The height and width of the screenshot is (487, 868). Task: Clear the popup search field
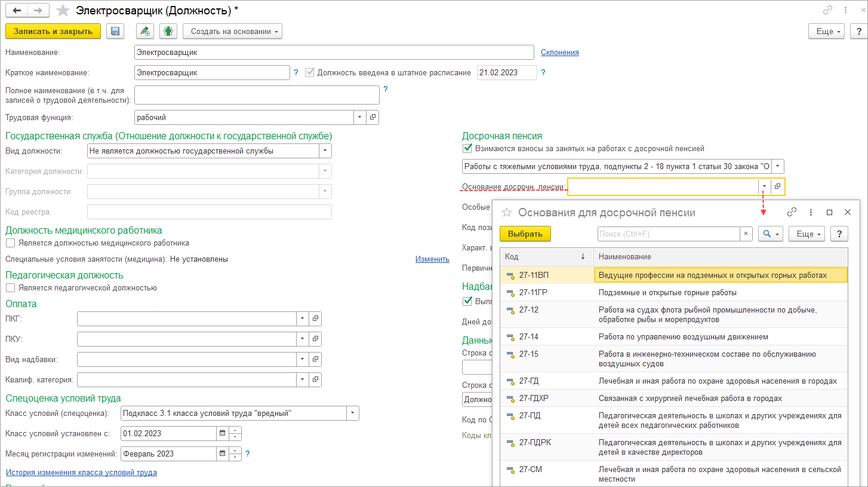pyautogui.click(x=746, y=234)
